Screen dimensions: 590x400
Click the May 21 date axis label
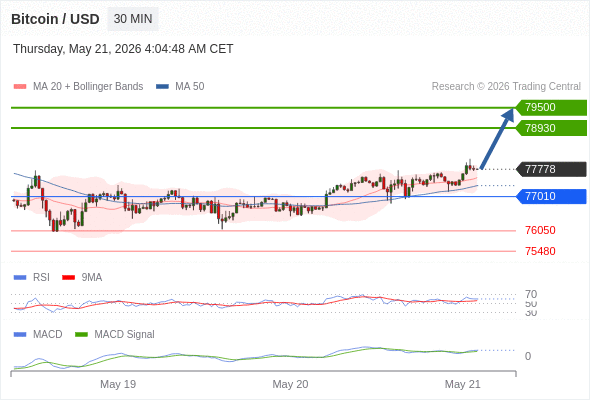(462, 384)
